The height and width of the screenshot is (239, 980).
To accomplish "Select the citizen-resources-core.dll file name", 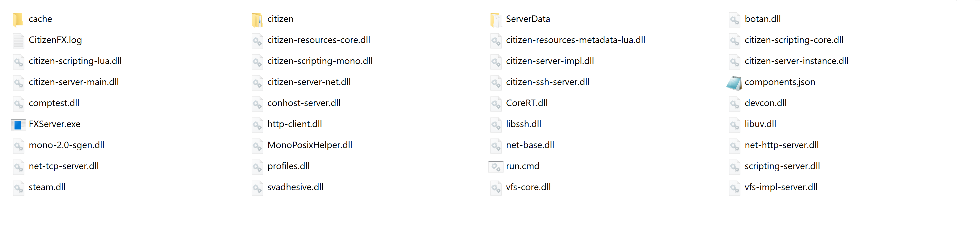I will 318,40.
